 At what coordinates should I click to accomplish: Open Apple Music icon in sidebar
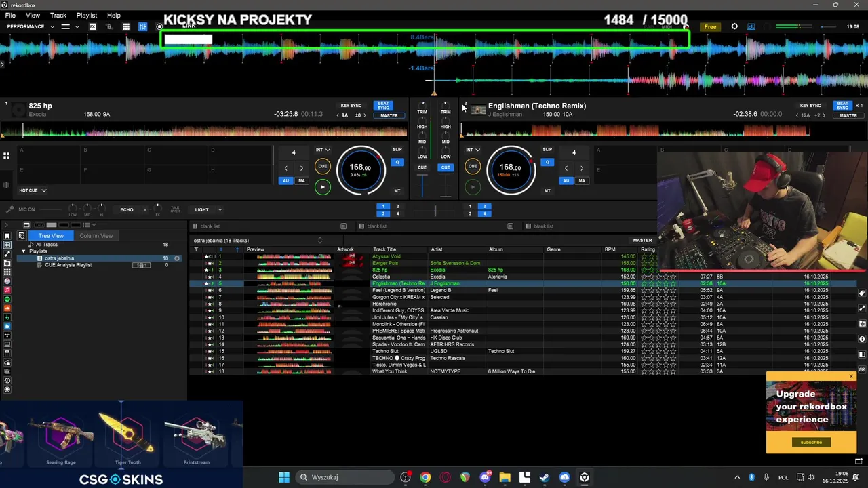(7, 290)
